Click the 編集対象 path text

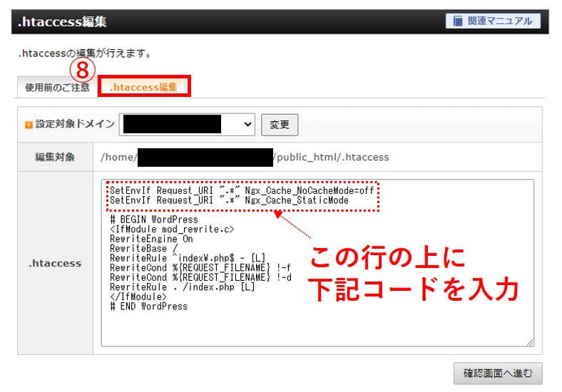pos(245,157)
